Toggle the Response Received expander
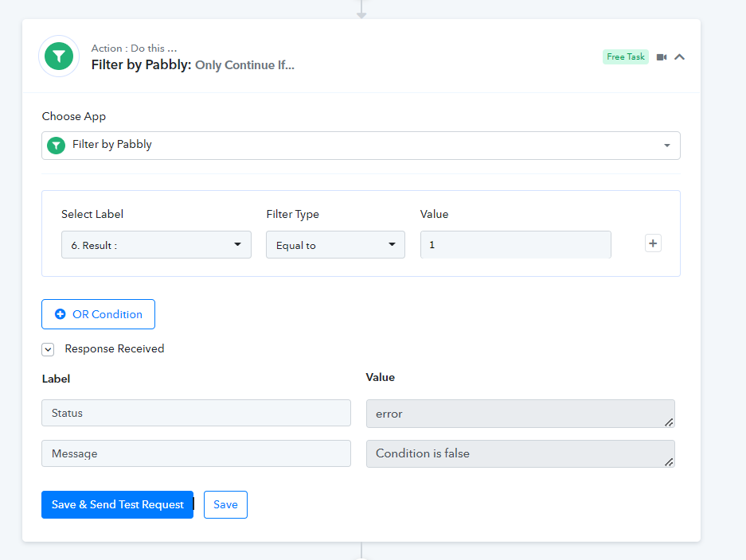The width and height of the screenshot is (746, 560). tap(48, 349)
